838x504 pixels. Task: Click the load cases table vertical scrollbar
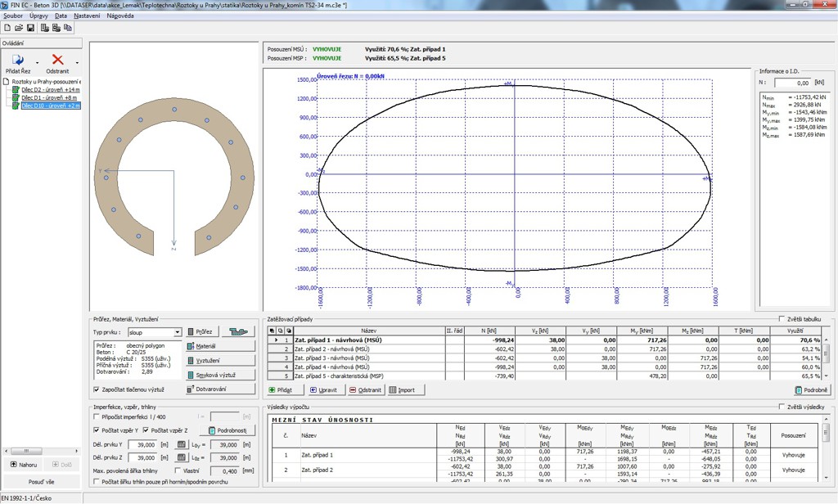coord(825,353)
